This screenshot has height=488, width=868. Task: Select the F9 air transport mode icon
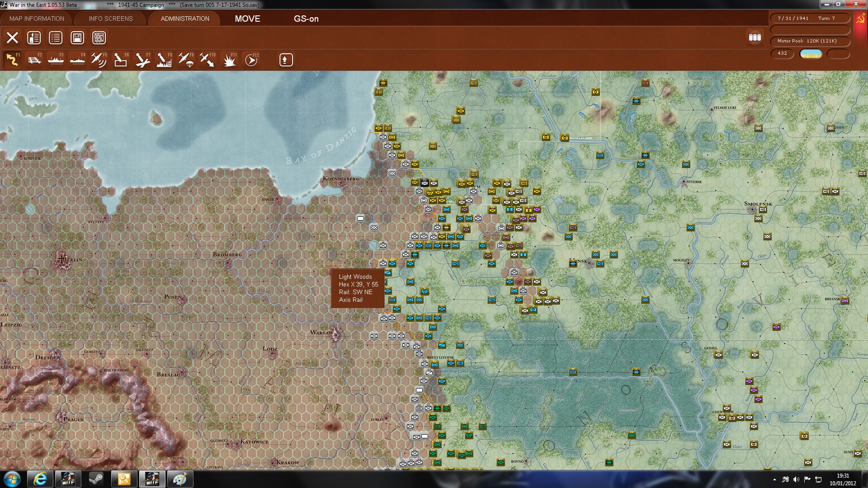(x=186, y=60)
